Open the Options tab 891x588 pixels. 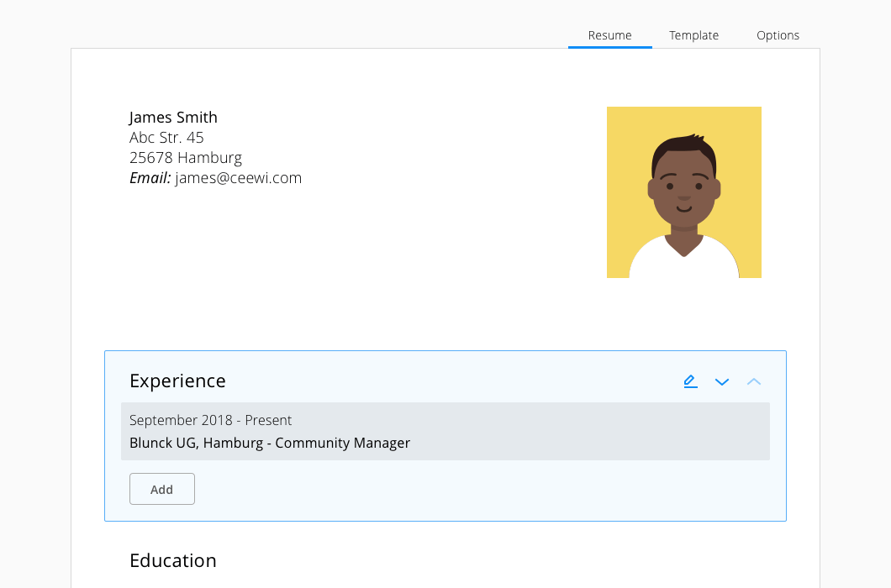pyautogui.click(x=778, y=35)
